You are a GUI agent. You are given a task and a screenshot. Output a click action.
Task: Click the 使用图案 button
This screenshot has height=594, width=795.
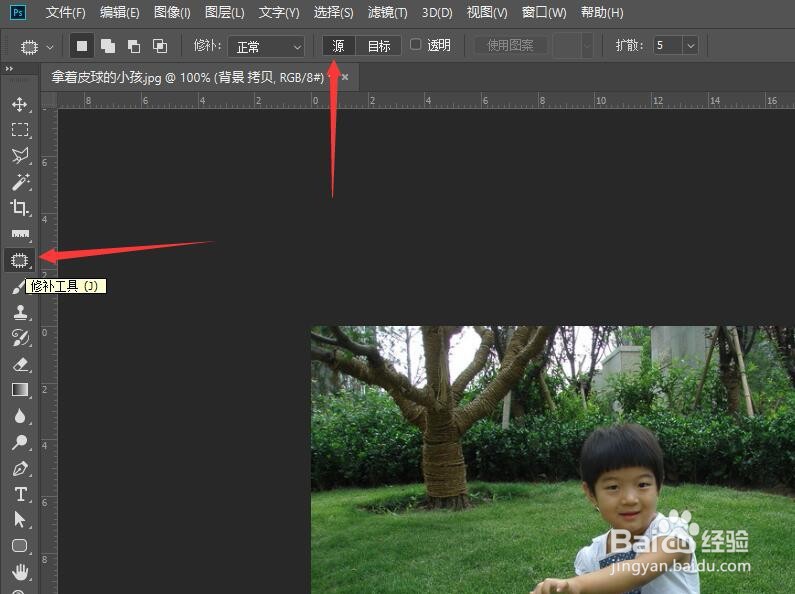click(511, 46)
